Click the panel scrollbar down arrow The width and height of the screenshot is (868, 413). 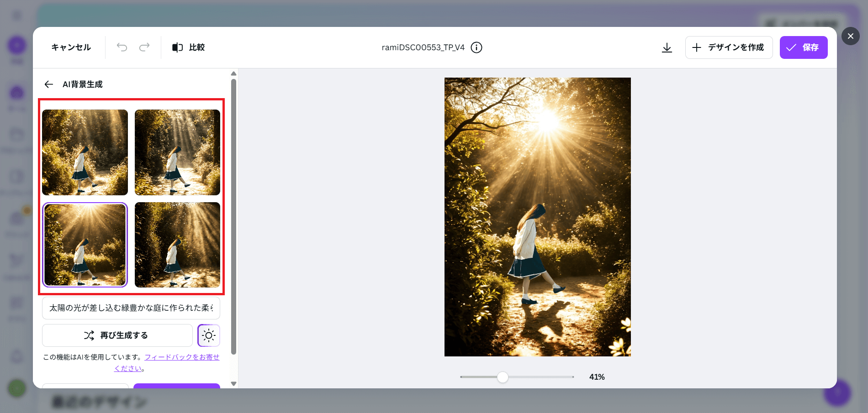pyautogui.click(x=233, y=384)
